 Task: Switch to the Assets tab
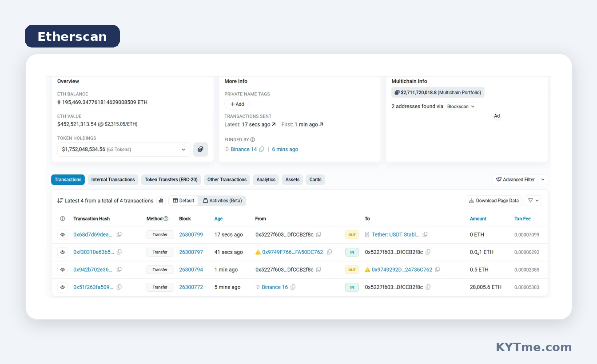[292, 180]
